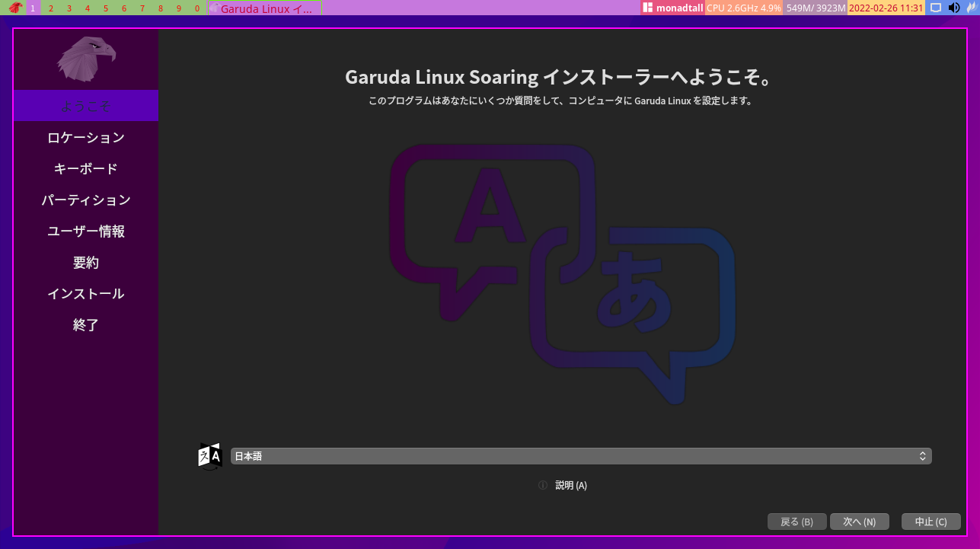Switch to workspace 6
Viewport: 980px width, 549px height.
[124, 8]
